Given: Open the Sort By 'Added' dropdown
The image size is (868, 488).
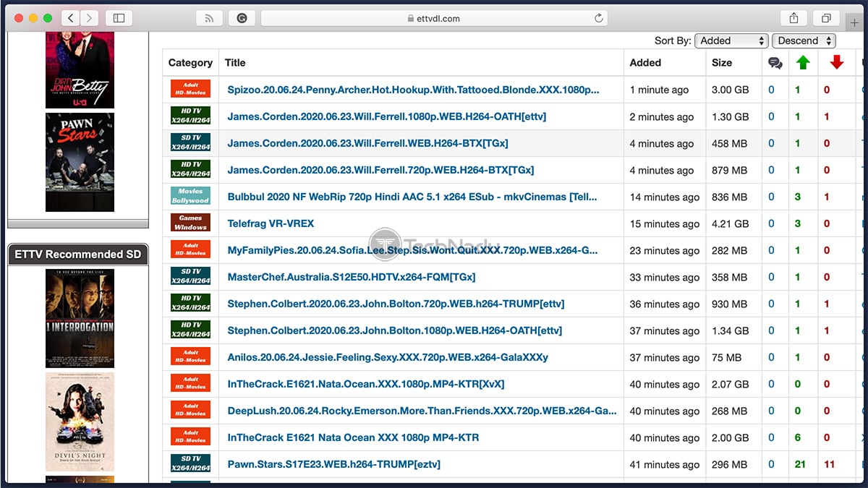Looking at the screenshot, I should click(x=731, y=41).
